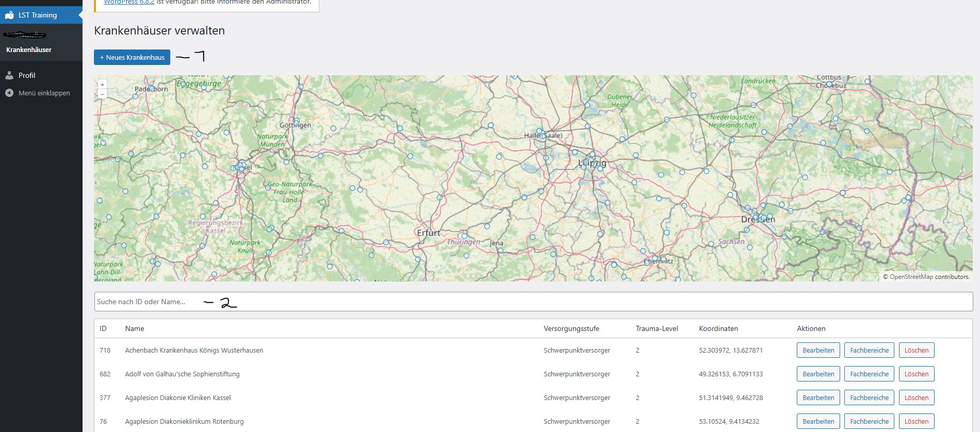
Task: Click the Versorgungsstufe column header
Action: point(571,328)
